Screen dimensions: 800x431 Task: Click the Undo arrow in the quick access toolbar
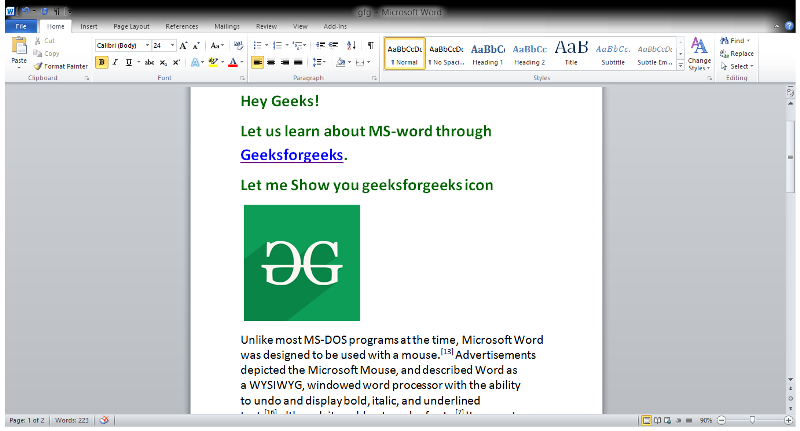(25, 11)
